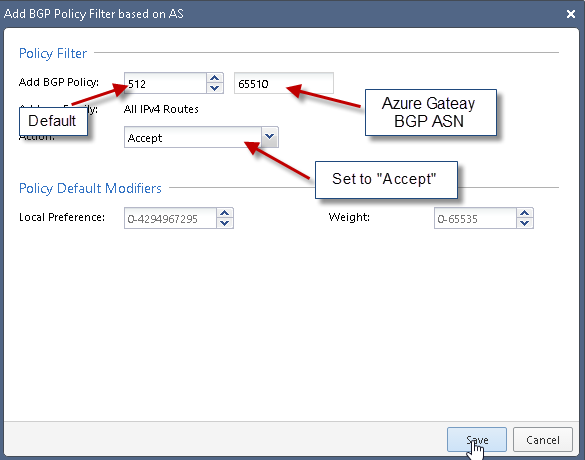
Task: Click the Azure Gateay BGP ASN callout
Action: pos(431,112)
